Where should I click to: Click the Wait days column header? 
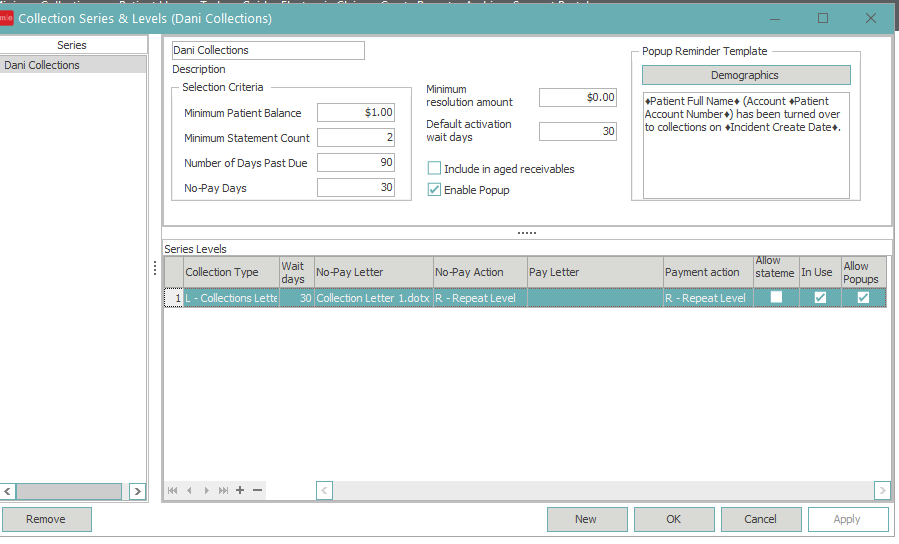[x=296, y=272]
